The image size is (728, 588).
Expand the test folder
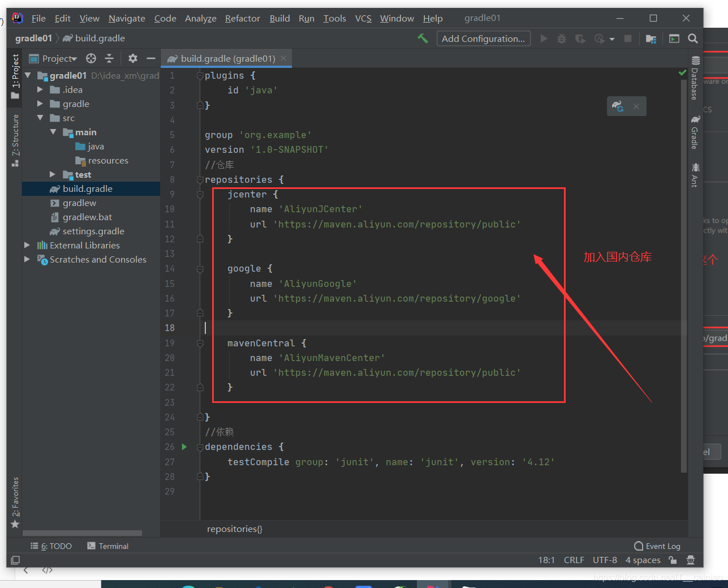pos(53,174)
